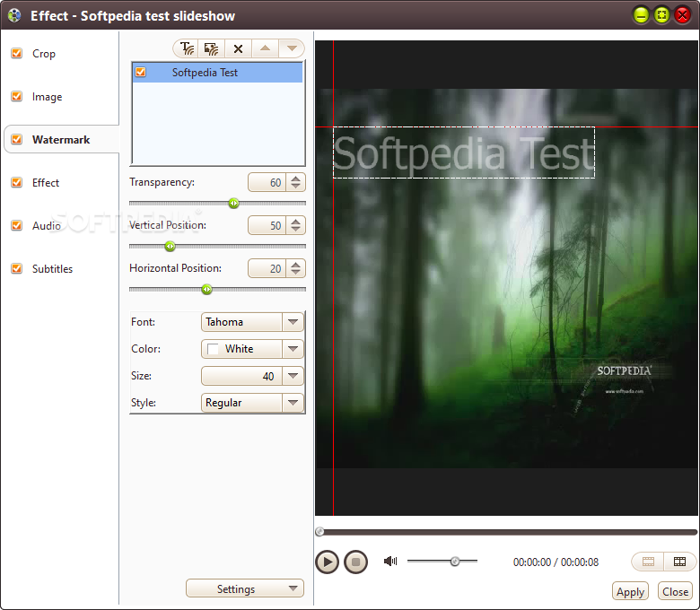Click the Apply button
The width and height of the screenshot is (700, 610).
point(630,592)
